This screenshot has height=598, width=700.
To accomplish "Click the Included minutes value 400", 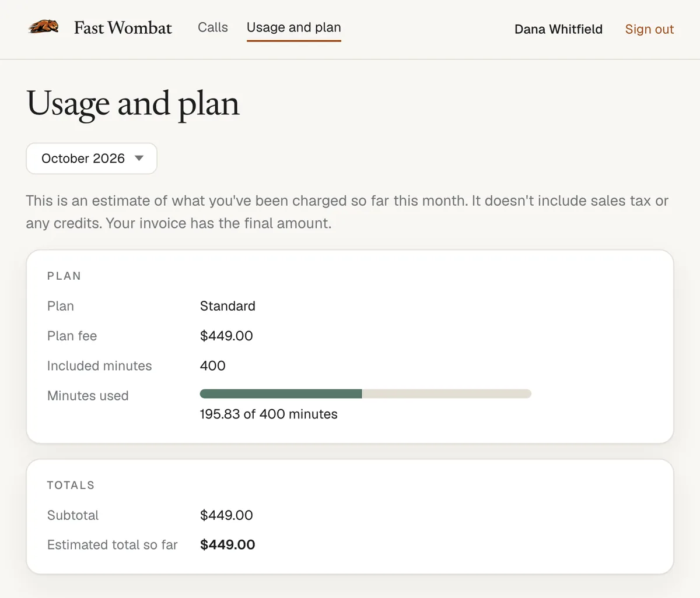I will coord(213,365).
